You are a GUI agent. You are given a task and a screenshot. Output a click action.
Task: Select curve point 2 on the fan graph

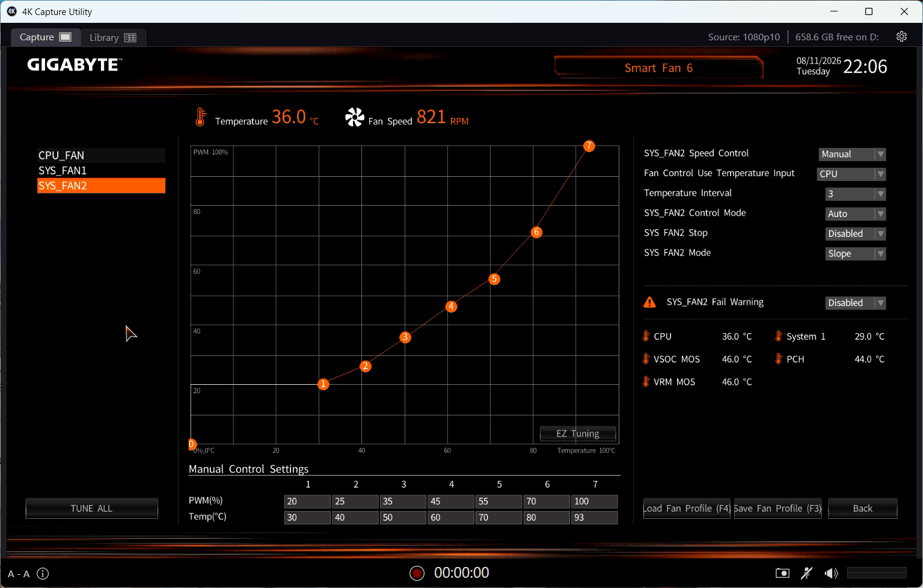pos(365,366)
